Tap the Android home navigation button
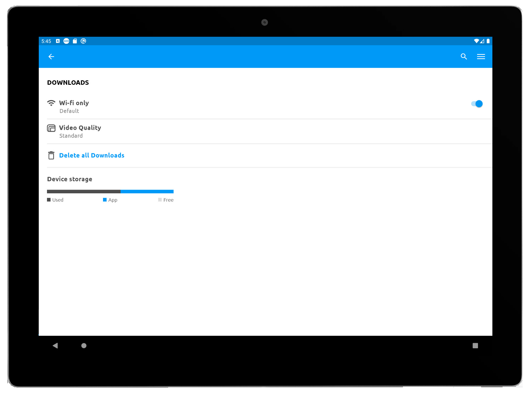 point(84,346)
